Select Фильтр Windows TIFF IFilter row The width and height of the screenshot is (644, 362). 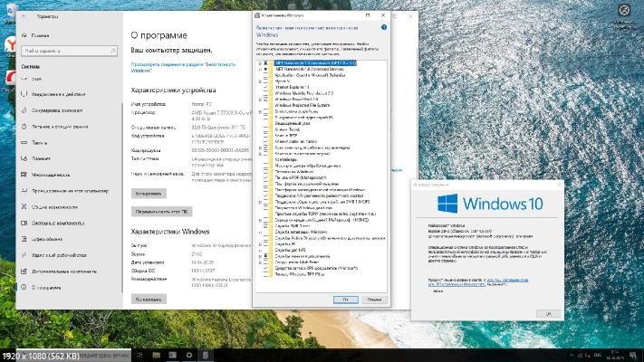pyautogui.click(x=300, y=273)
